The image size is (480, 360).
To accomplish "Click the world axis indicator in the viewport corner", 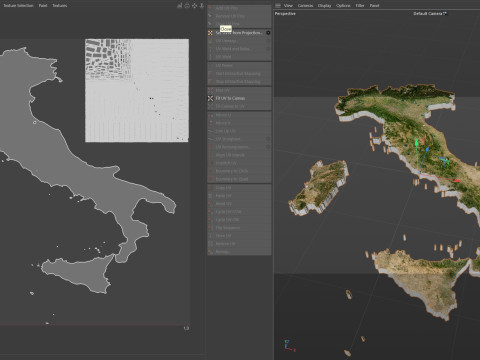I will (x=289, y=346).
